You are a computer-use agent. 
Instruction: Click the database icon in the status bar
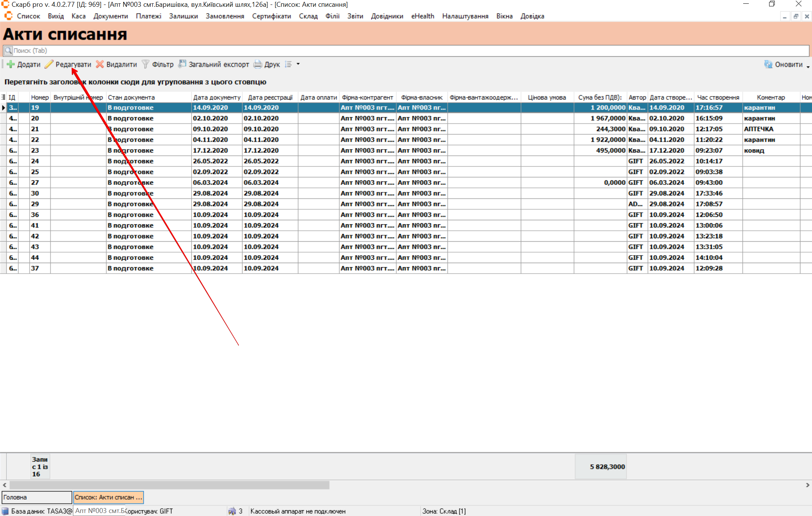tap(5, 511)
